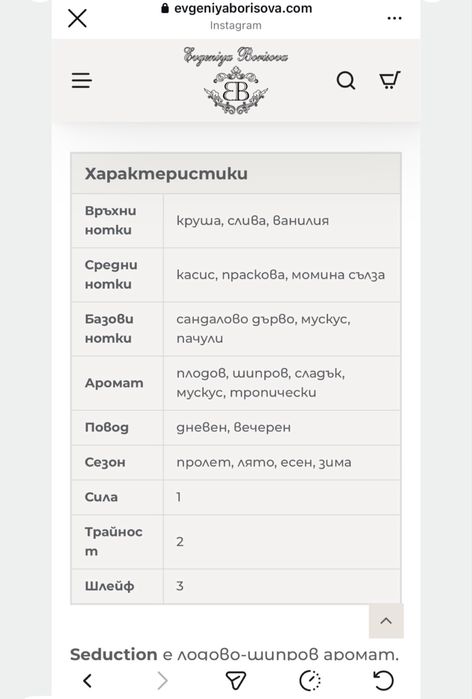Open site search with magnifier icon
Image resolution: width=472 pixels, height=699 pixels.
346,81
